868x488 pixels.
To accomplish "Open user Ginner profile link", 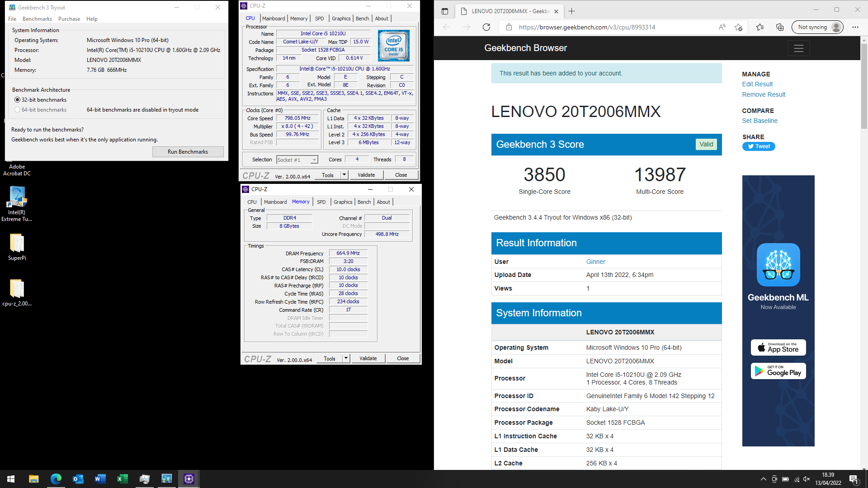I will click(x=595, y=262).
